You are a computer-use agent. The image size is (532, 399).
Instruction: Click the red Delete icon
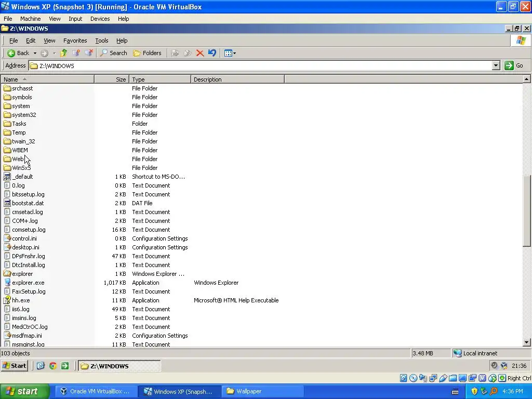click(x=200, y=53)
